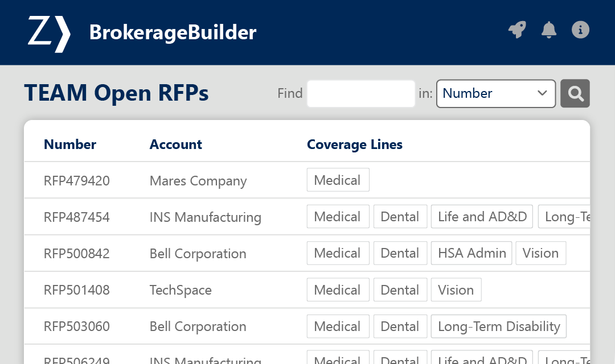Sort by the Account column header
This screenshot has height=364, width=615.
(x=176, y=144)
